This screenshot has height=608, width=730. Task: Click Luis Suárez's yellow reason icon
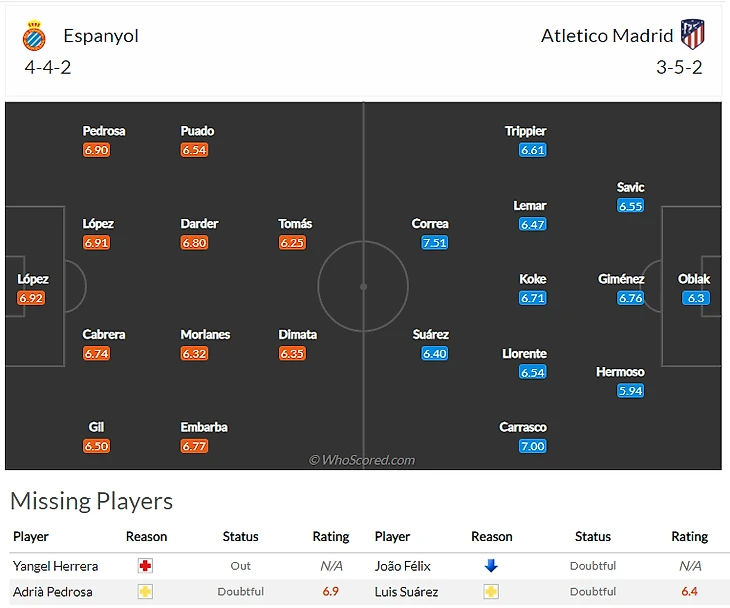pos(491,592)
